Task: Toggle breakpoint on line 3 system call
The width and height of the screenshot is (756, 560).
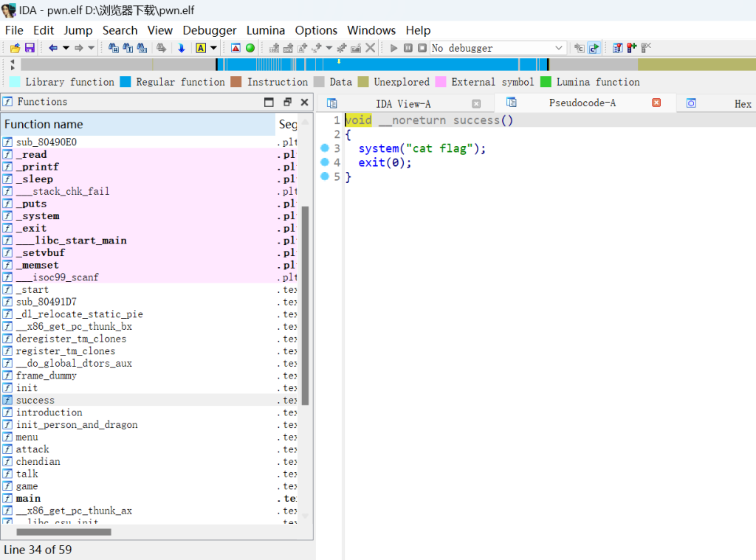Action: [324, 148]
